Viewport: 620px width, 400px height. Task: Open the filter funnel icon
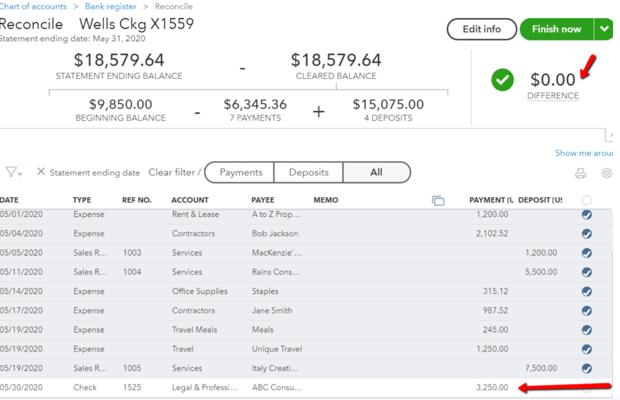pos(14,172)
